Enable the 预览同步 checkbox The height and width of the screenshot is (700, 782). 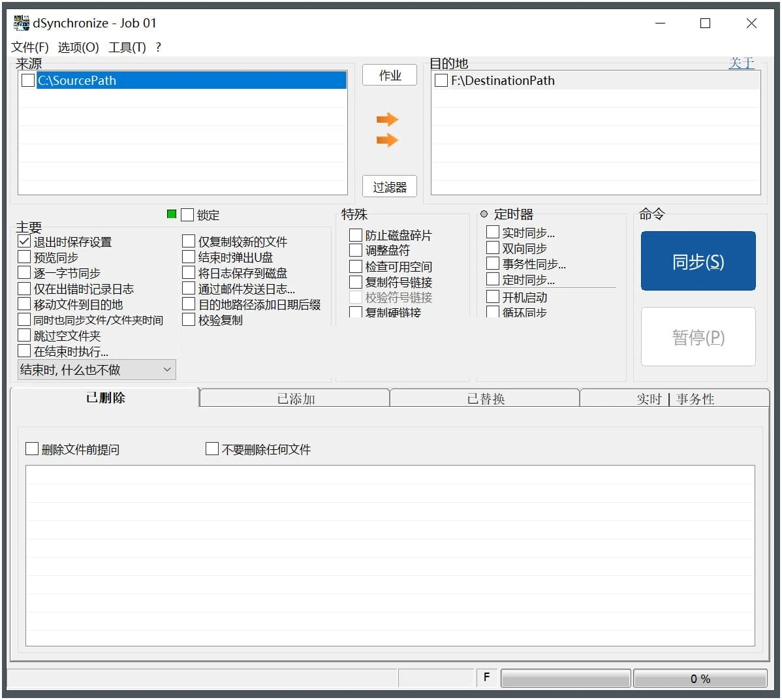tap(25, 257)
